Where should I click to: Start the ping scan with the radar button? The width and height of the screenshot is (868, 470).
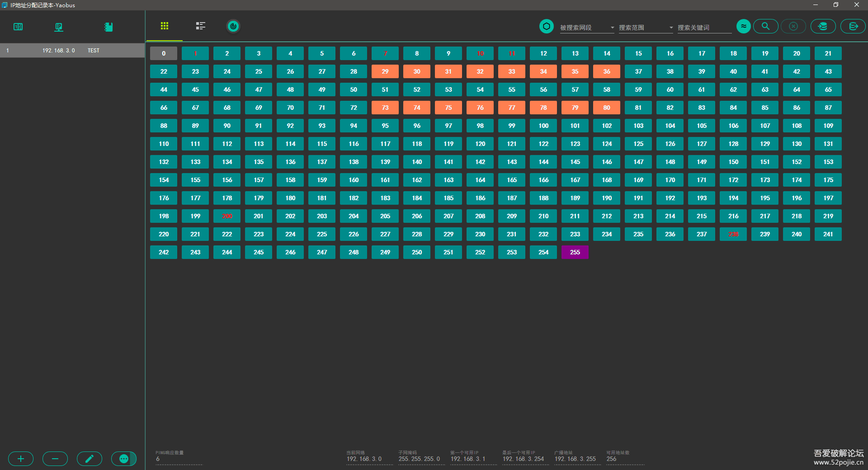click(233, 26)
